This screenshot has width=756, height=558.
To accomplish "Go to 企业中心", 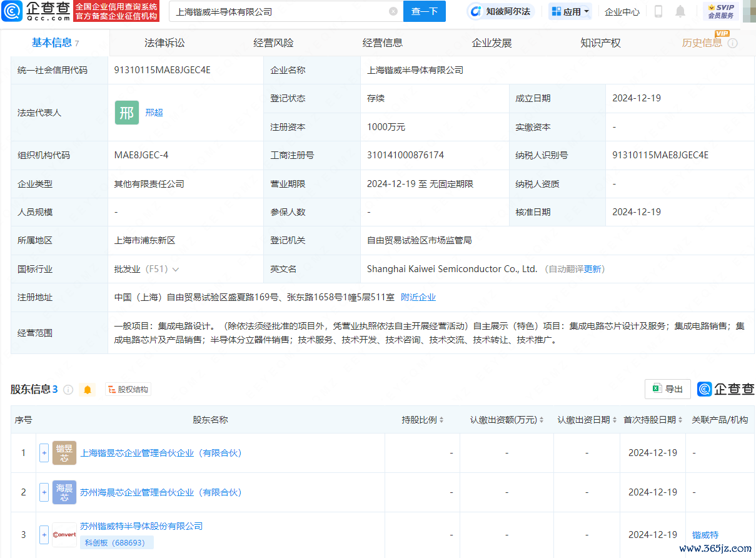I will (622, 11).
